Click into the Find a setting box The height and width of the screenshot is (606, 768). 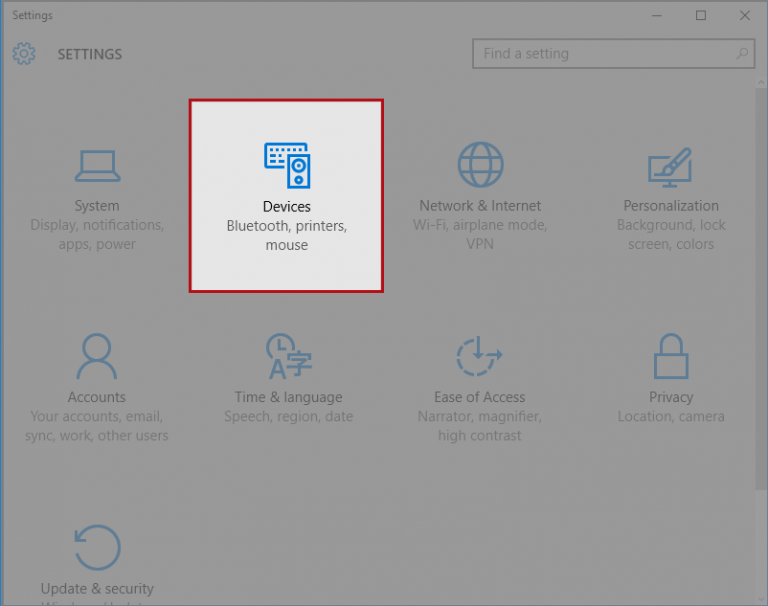(613, 53)
